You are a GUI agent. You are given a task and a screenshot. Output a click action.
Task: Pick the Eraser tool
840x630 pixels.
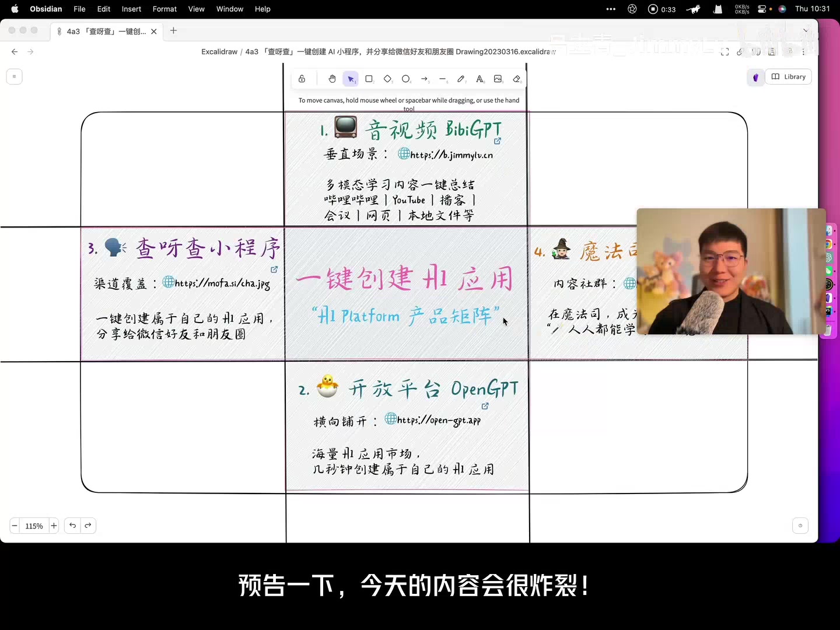click(516, 79)
